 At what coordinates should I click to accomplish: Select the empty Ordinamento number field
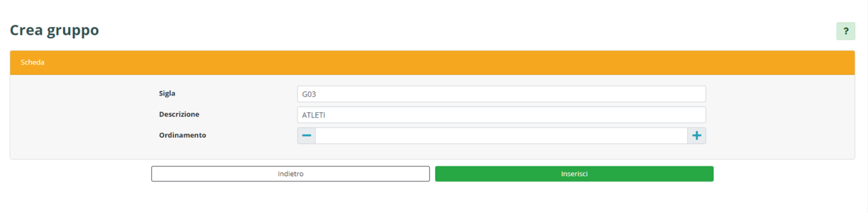pyautogui.click(x=501, y=136)
